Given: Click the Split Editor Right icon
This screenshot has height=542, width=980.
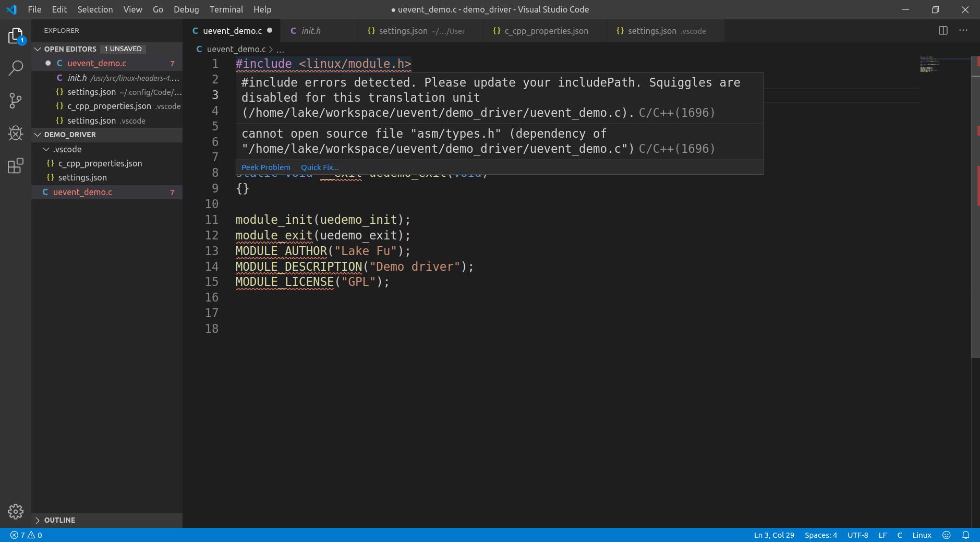Looking at the screenshot, I should (943, 30).
